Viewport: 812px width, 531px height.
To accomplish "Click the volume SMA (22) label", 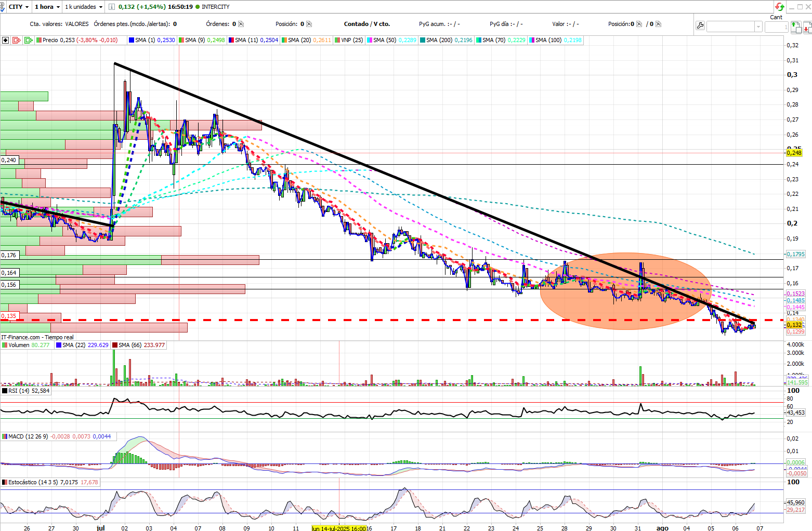I will click(82, 345).
